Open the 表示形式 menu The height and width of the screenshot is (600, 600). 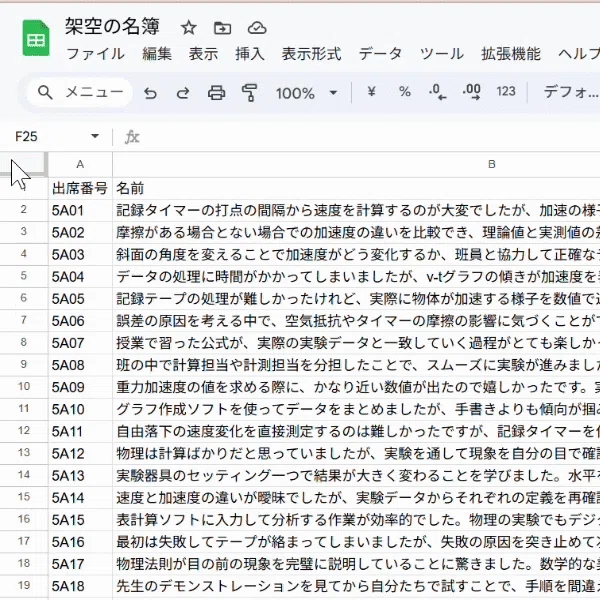[311, 54]
